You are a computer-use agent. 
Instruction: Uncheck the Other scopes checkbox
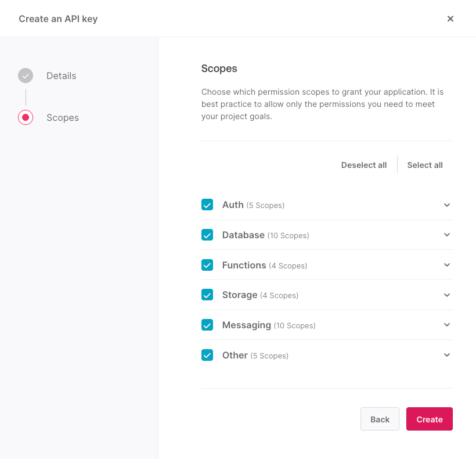pos(207,355)
